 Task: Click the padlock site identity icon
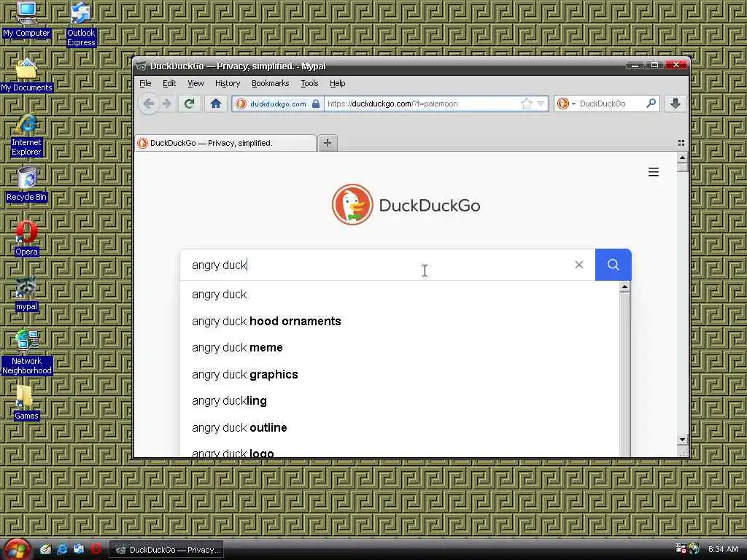[316, 104]
